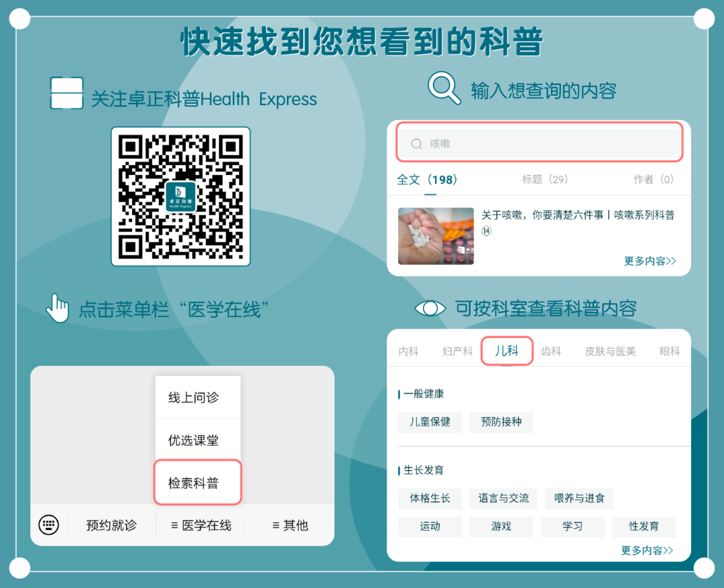Switch to the 全文 (198) tab
Screen dimensions: 724x588
point(427,180)
